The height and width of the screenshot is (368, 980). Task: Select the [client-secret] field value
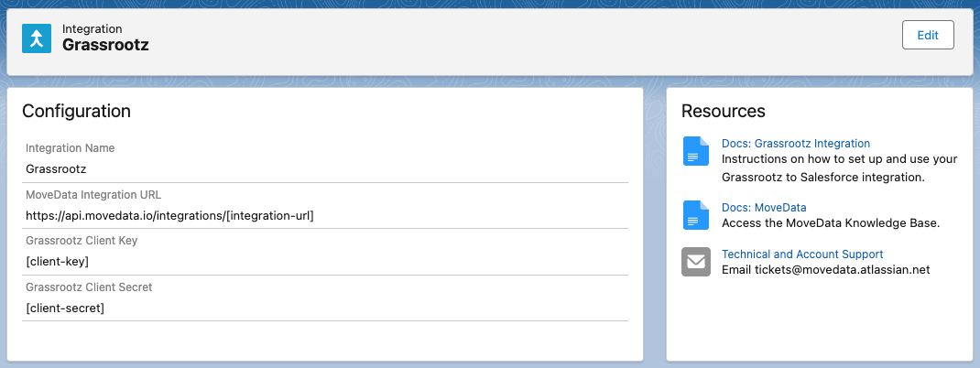tap(65, 308)
